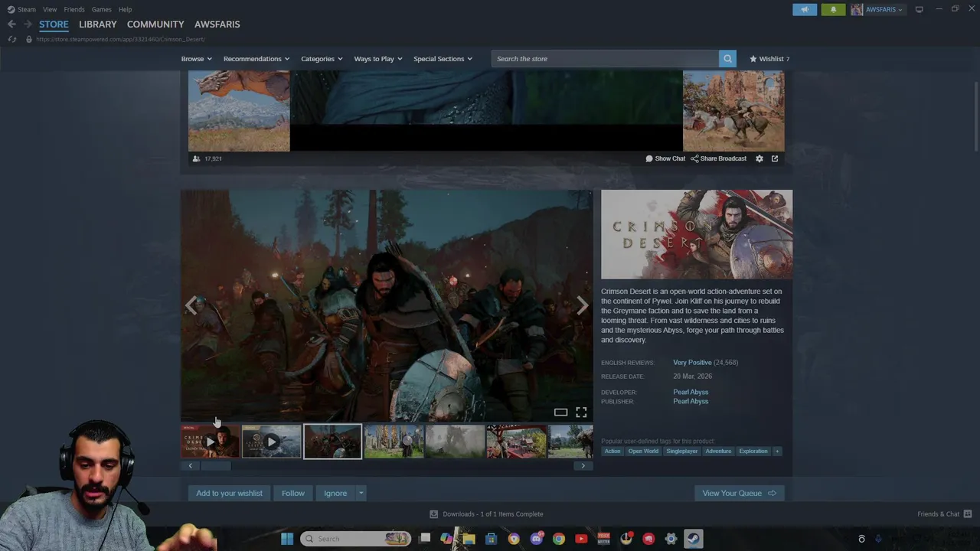The width and height of the screenshot is (980, 551).
Task: Open the broadcast settings gear
Action: pos(759,158)
